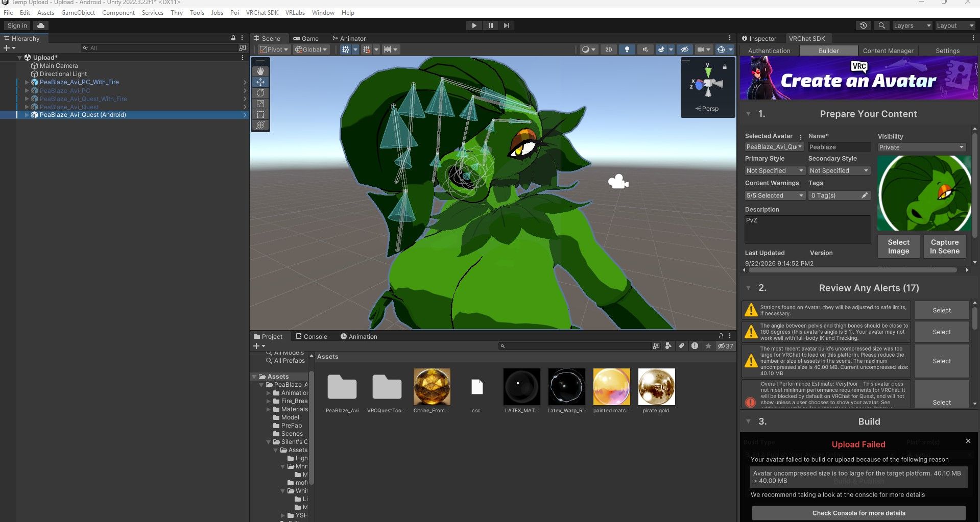Open the cloud services icon

click(x=41, y=26)
